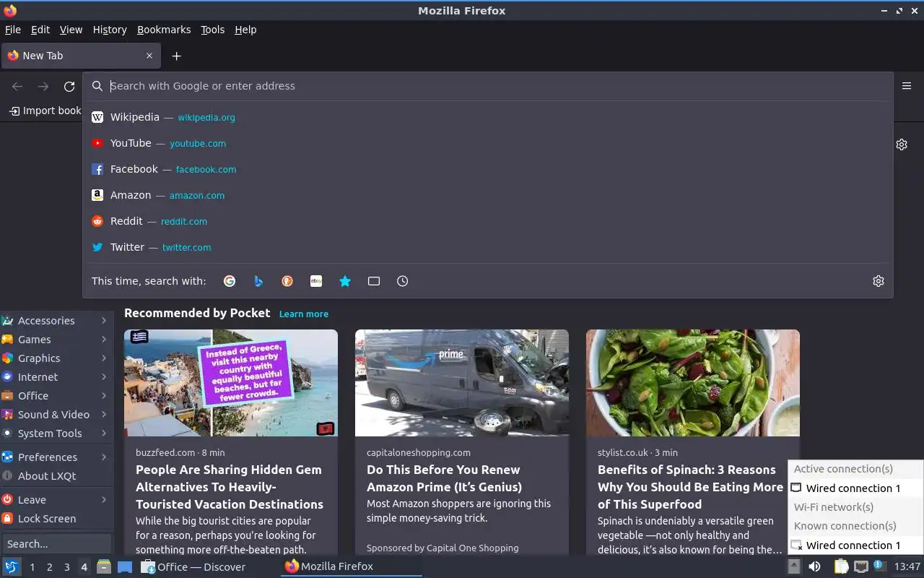Search this time with DuckDuckGo icon

tap(287, 281)
